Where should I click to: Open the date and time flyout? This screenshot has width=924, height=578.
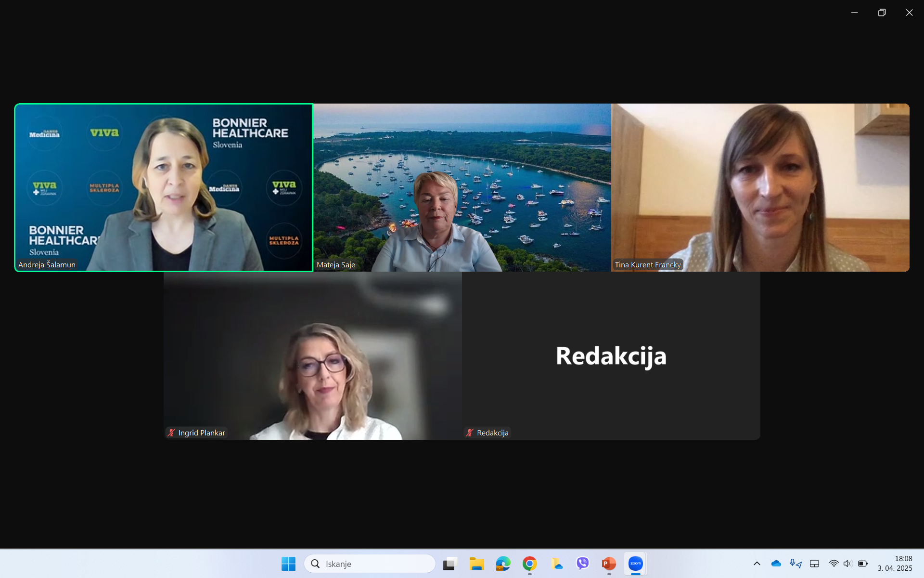(895, 564)
